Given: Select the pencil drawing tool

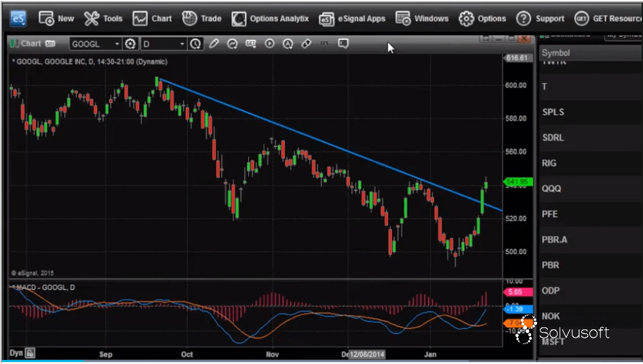Looking at the screenshot, I should tap(214, 43).
